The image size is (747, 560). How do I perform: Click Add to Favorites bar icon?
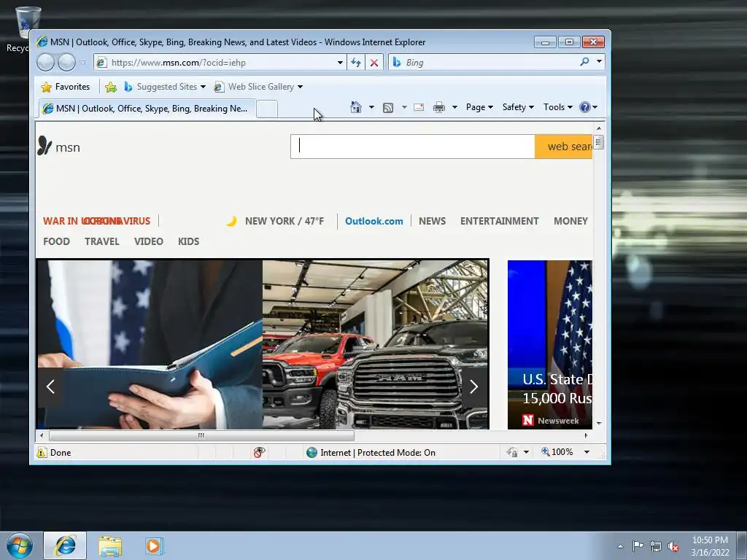click(111, 87)
